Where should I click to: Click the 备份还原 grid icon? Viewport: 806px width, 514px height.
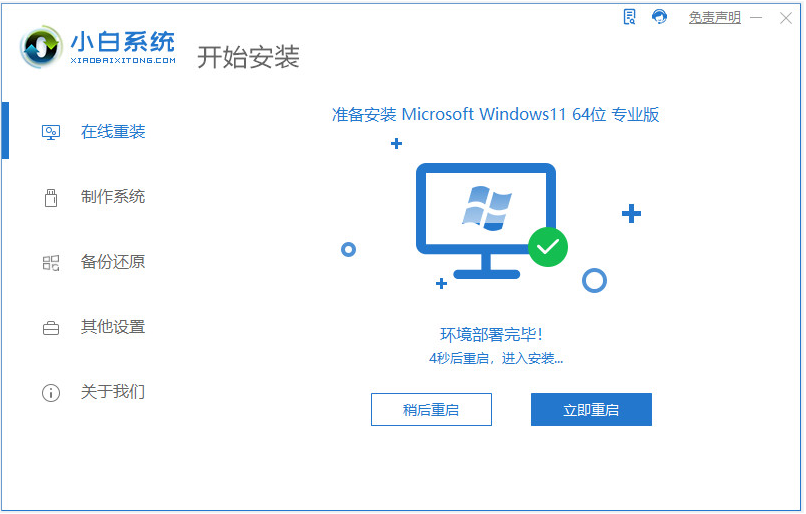(50, 263)
